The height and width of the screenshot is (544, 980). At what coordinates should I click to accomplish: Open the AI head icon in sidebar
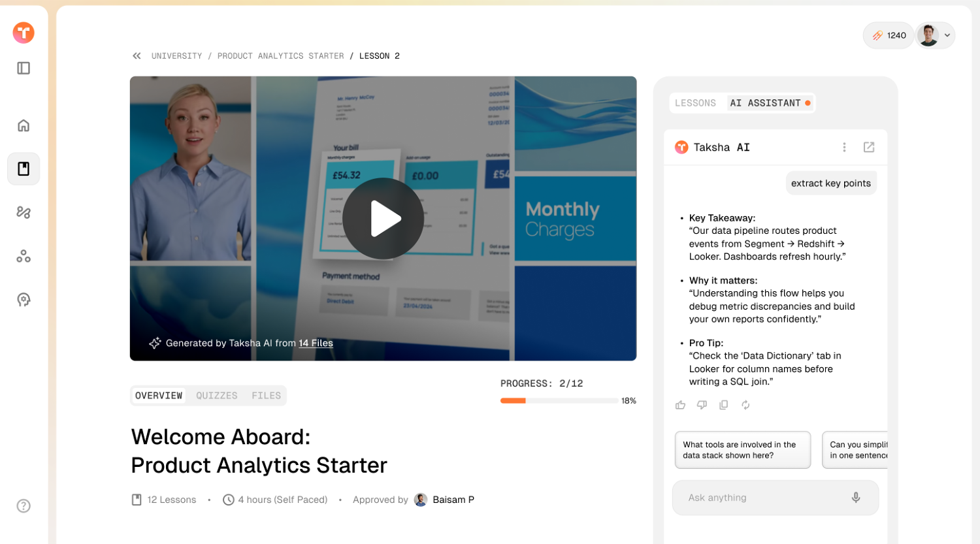(24, 300)
